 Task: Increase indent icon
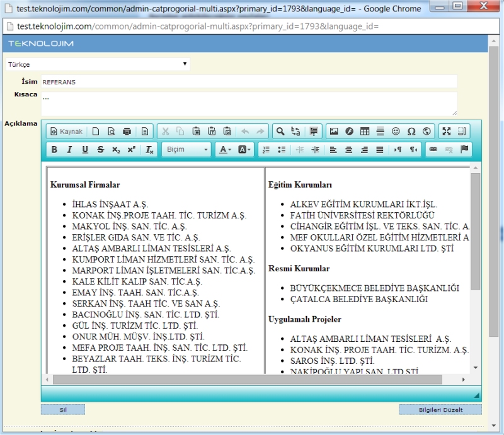[x=316, y=150]
